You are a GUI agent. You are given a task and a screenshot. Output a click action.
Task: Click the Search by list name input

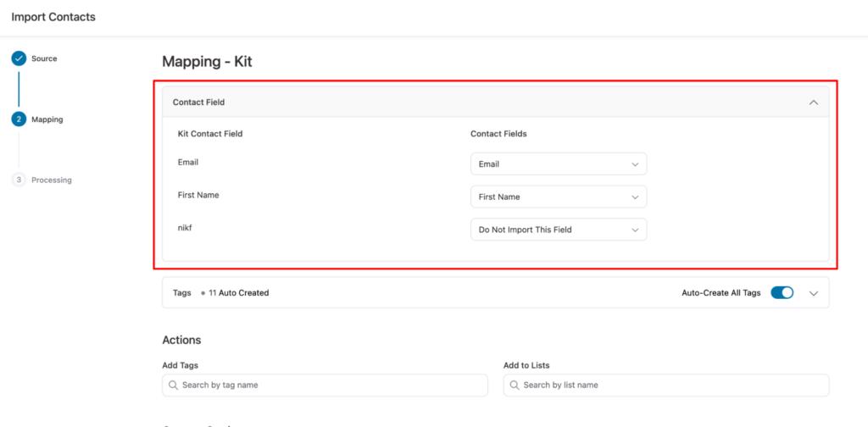coord(672,385)
